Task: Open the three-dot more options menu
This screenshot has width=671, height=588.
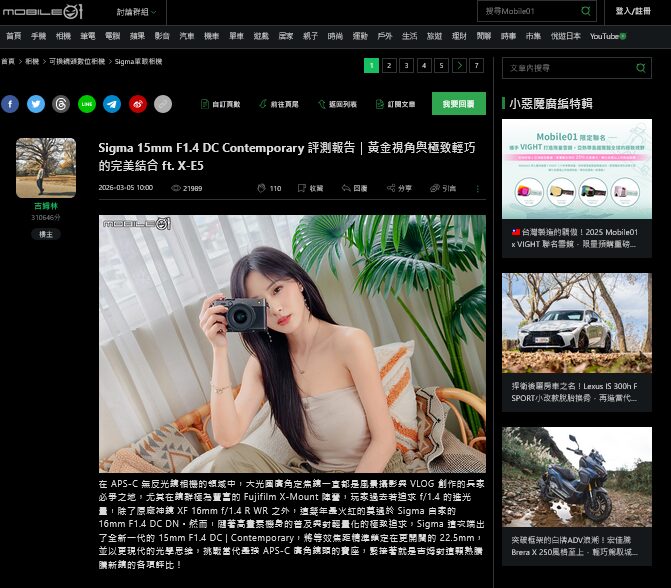Action: click(476, 188)
